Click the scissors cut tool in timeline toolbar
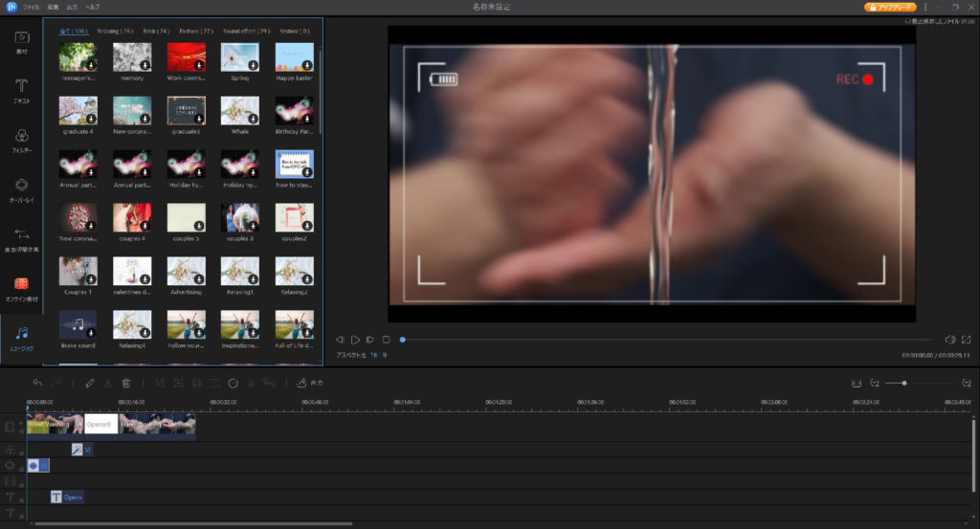Image resolution: width=980 pixels, height=529 pixels. (x=108, y=383)
